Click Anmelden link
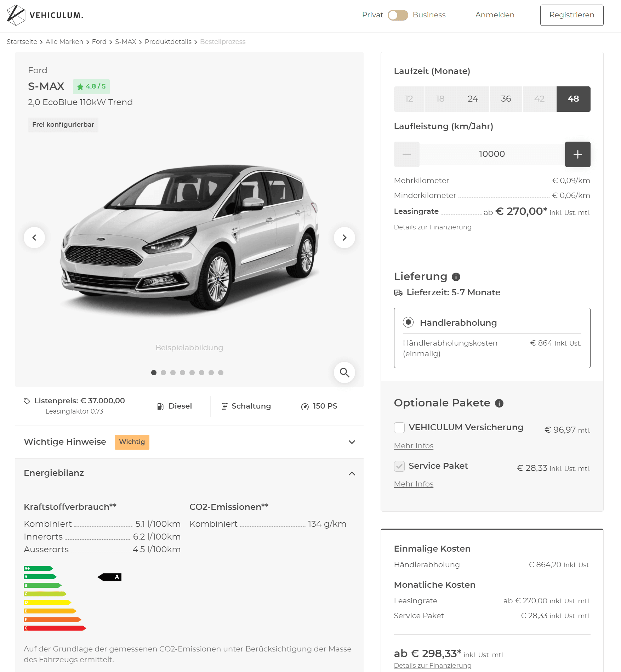621x672 pixels. click(495, 15)
